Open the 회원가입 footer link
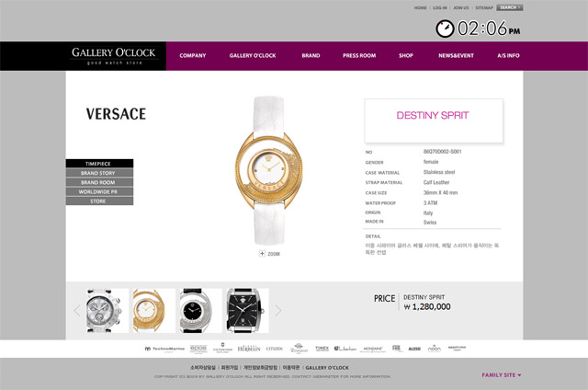 [230, 368]
